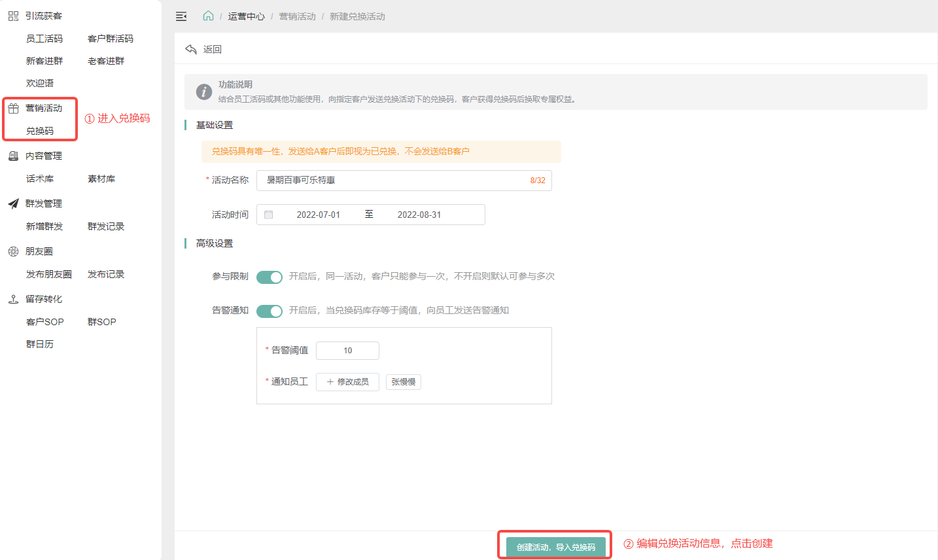Click the 留存转化 icon in sidebar
This screenshot has height=560, width=938.
[13, 299]
